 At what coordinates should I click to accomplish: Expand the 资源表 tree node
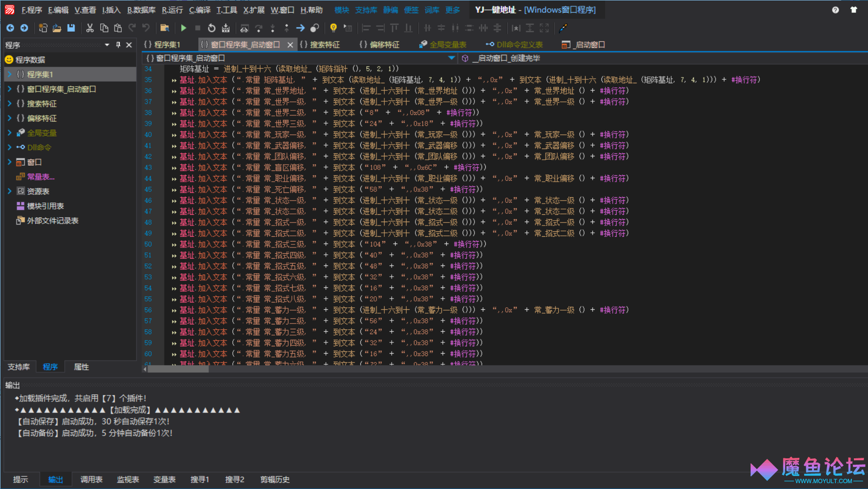pyautogui.click(x=9, y=191)
